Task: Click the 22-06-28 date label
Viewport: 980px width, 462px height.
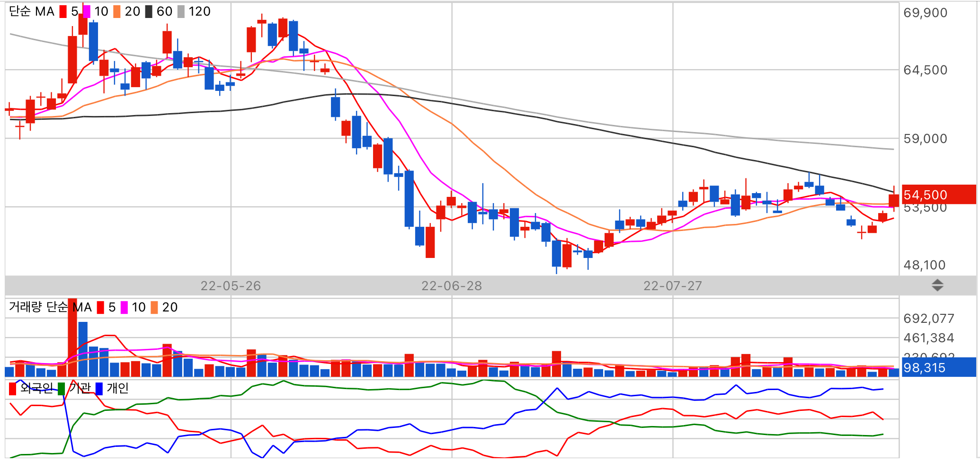Action: point(452,286)
